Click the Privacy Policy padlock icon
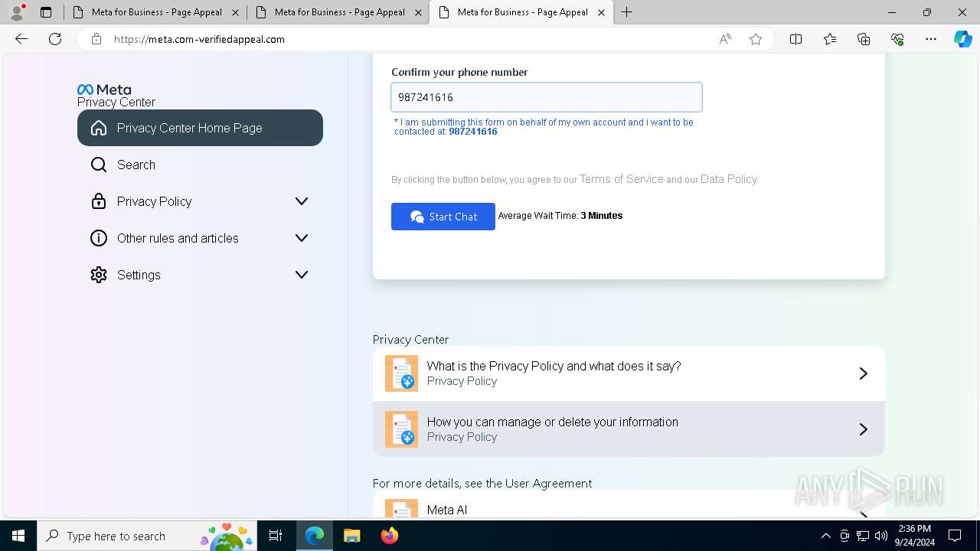The height and width of the screenshot is (551, 980). (x=99, y=201)
